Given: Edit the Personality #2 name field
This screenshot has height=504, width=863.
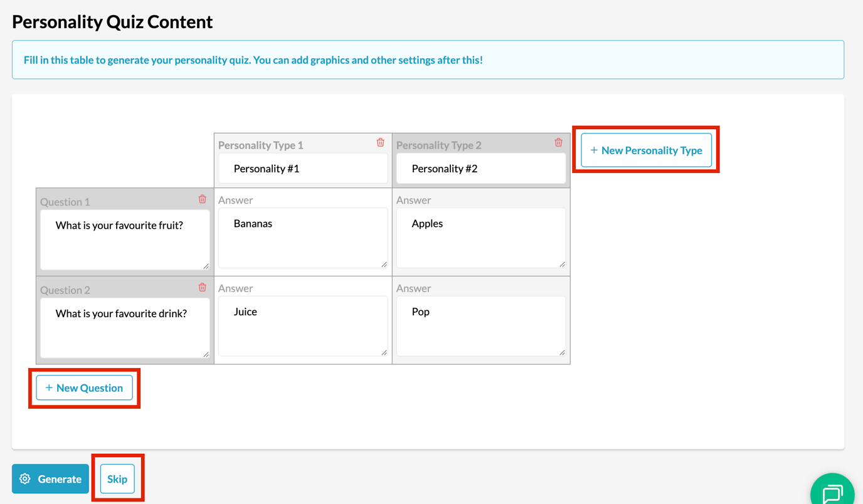Looking at the screenshot, I should tap(481, 168).
